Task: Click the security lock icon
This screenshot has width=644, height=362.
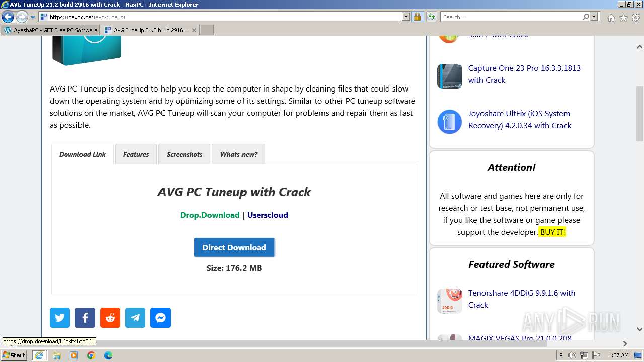Action: [417, 17]
